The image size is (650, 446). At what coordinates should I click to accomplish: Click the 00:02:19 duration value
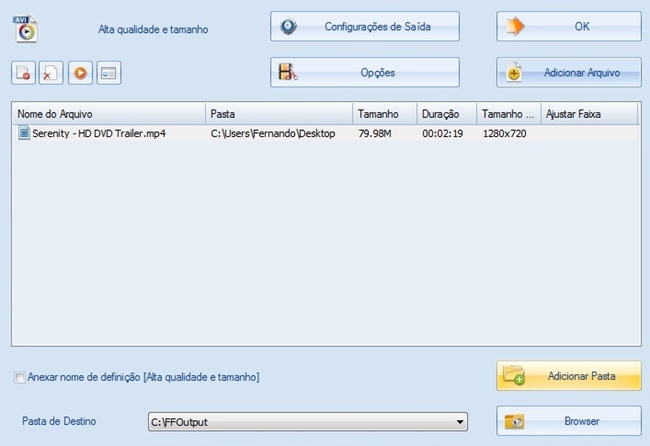coord(442,133)
